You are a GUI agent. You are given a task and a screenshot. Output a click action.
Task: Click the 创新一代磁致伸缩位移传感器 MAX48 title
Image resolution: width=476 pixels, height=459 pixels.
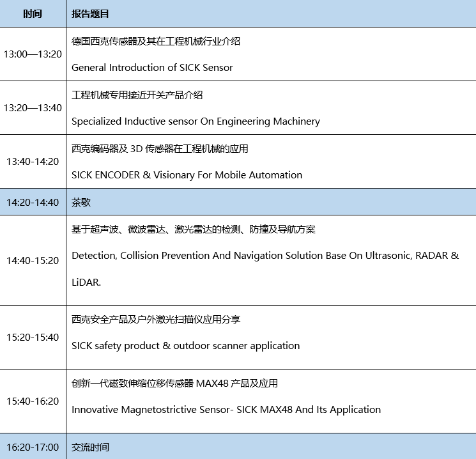click(x=174, y=384)
